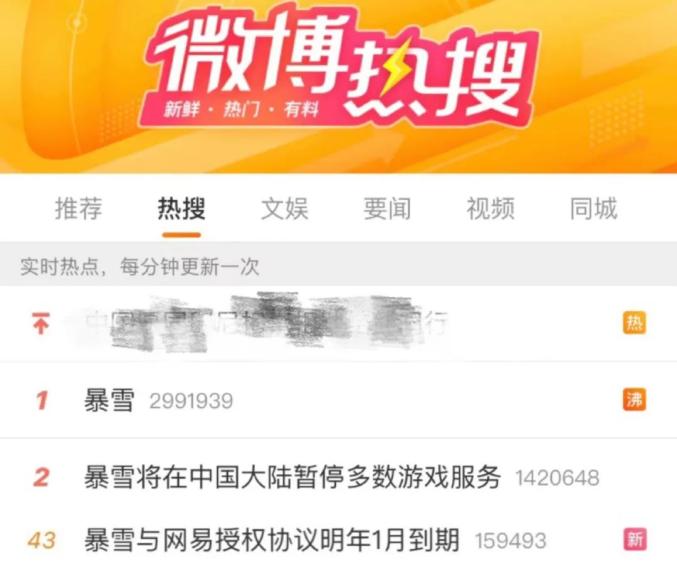
Task: Open the blurred pinned top topic
Action: pos(259,323)
